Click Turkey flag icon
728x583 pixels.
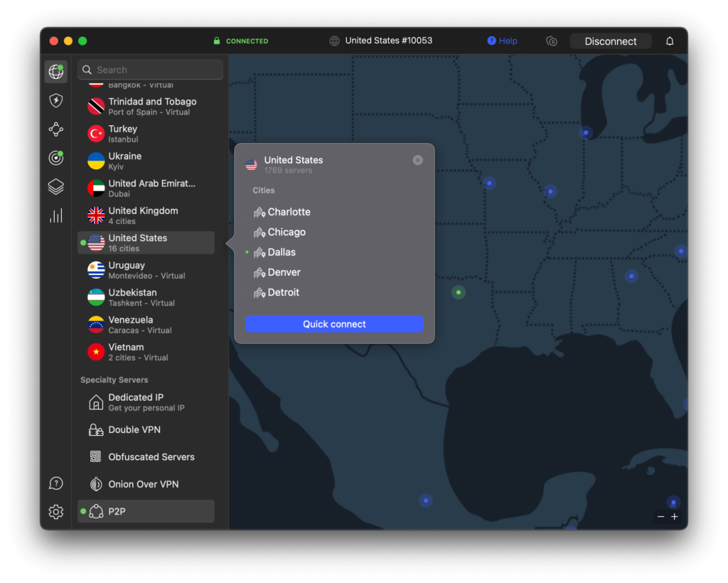[x=96, y=134]
